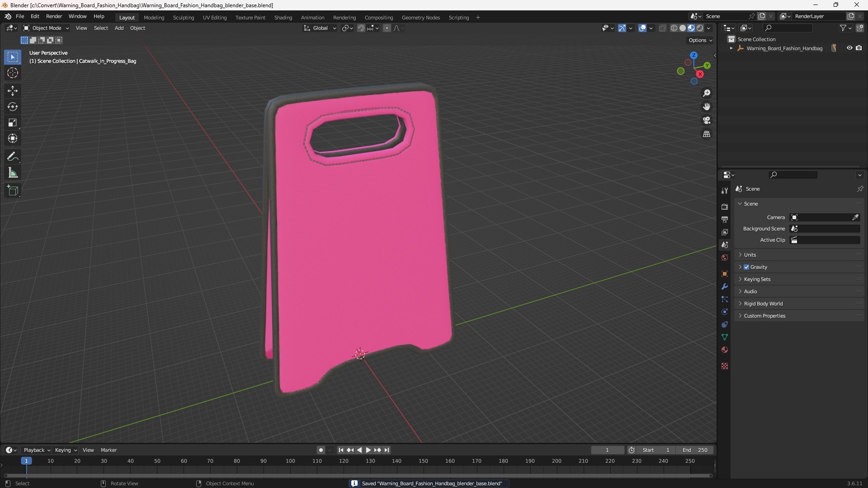Enable the Gravity checkbox

(746, 267)
